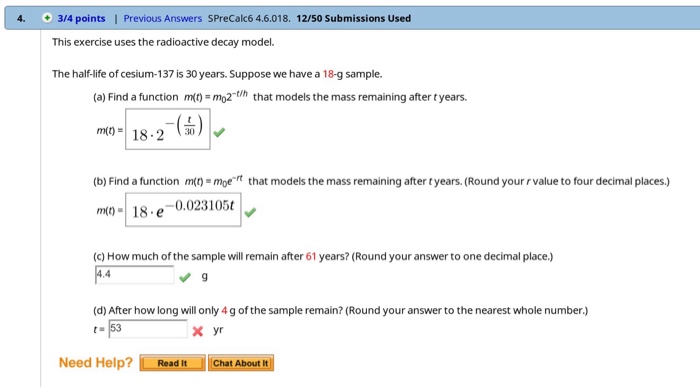The image size is (700, 388).
Task: Edit the part (b) answer box 18·e^-0.023105t
Action: (x=183, y=209)
